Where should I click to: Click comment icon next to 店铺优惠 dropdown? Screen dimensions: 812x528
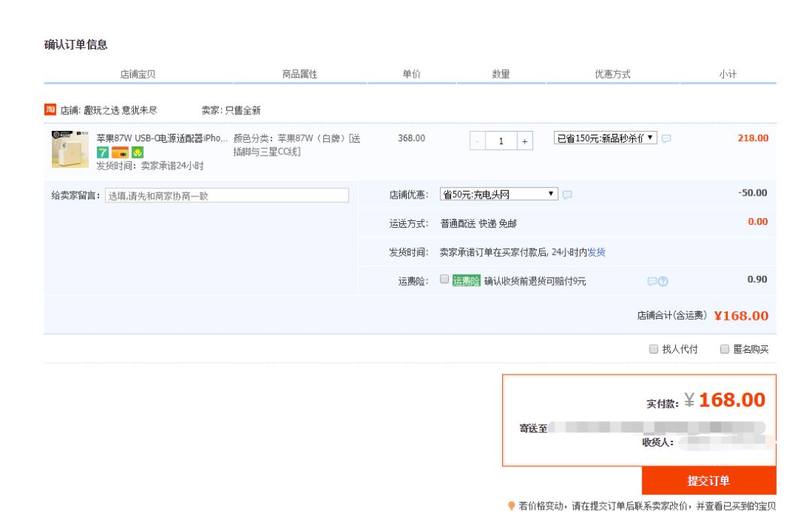point(567,195)
